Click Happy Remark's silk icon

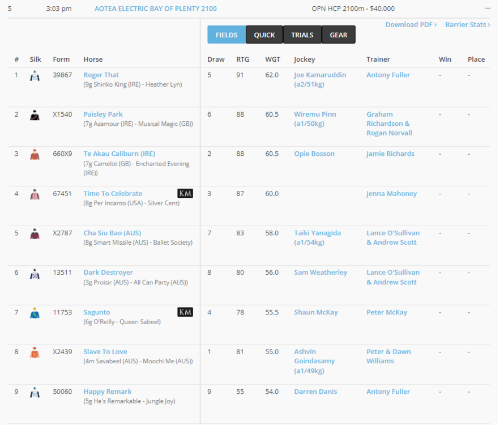coord(35,392)
